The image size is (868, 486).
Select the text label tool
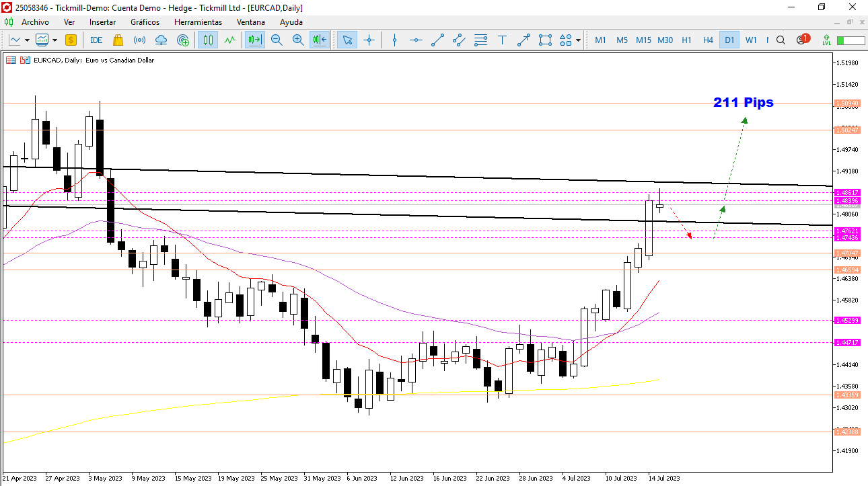point(502,40)
